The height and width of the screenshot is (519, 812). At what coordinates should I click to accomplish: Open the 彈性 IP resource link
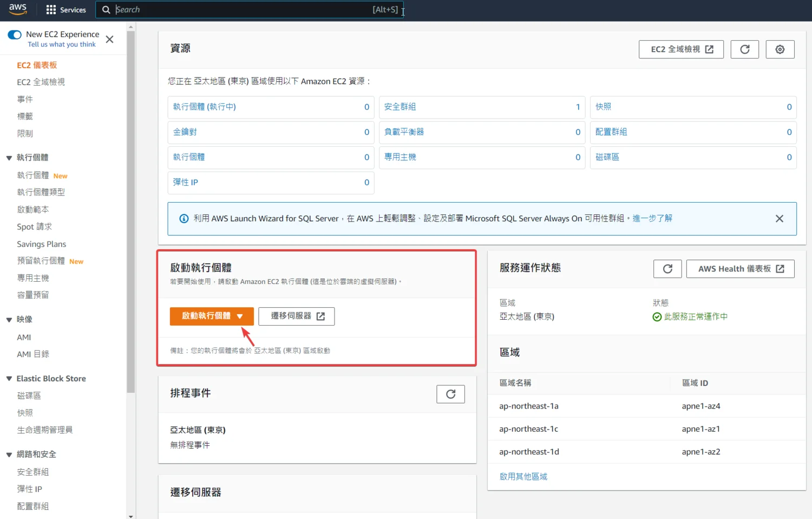point(186,183)
